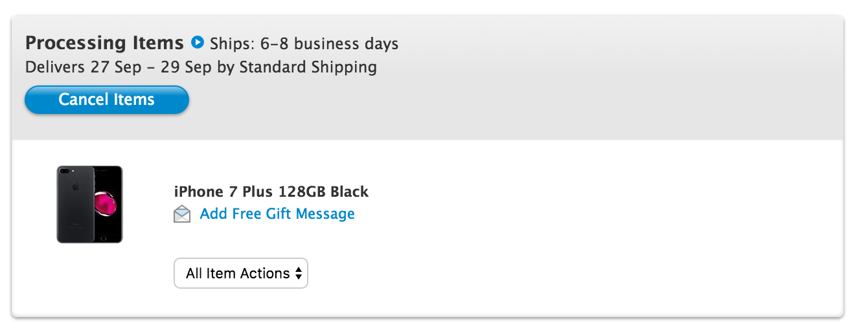Image resolution: width=868 pixels, height=334 pixels.
Task: Click the Processing Items heading
Action: 104,43
